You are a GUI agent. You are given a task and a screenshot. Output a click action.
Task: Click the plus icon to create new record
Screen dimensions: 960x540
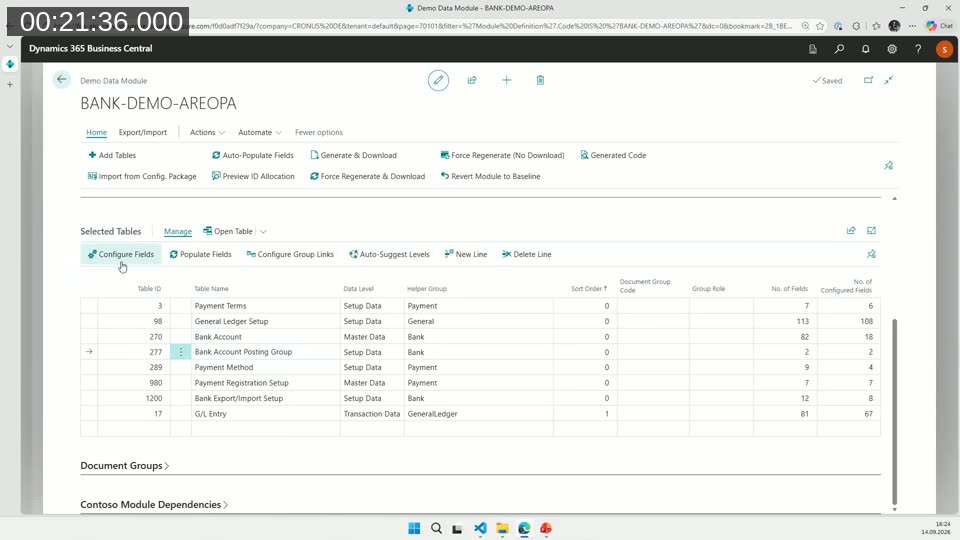click(x=506, y=80)
